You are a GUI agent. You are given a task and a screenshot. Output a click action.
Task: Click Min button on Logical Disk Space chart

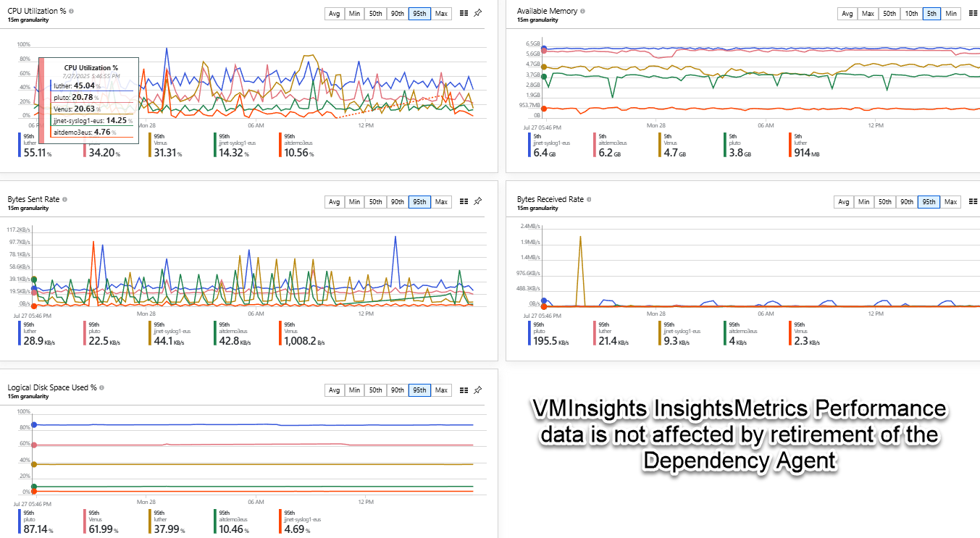(354, 390)
